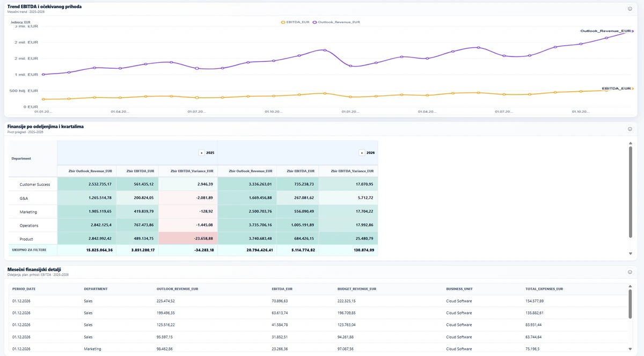Open info icon for Finansije po odeljenjima panel
The image size is (644, 356).
(630, 129)
